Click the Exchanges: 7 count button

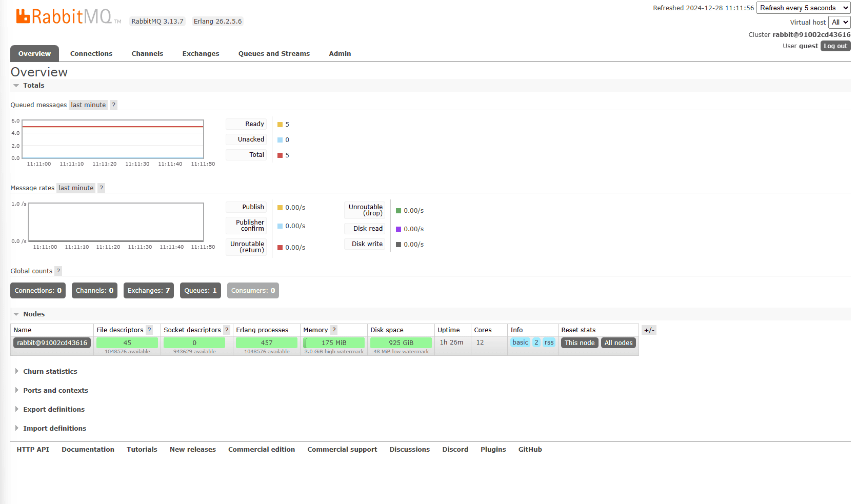point(149,290)
